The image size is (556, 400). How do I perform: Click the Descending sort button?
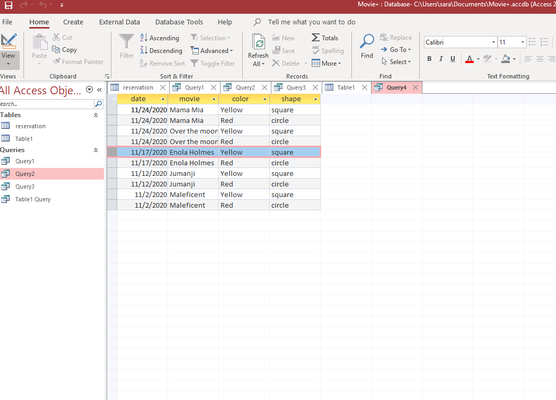click(x=161, y=51)
